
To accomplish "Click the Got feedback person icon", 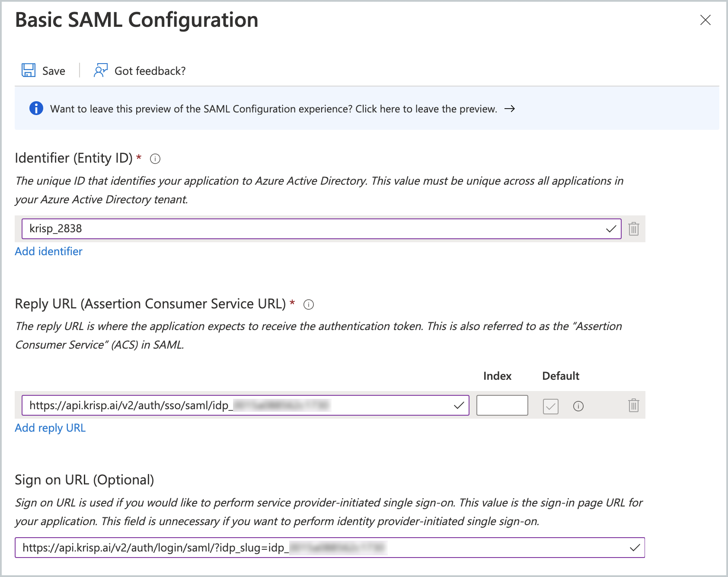I will point(100,70).
